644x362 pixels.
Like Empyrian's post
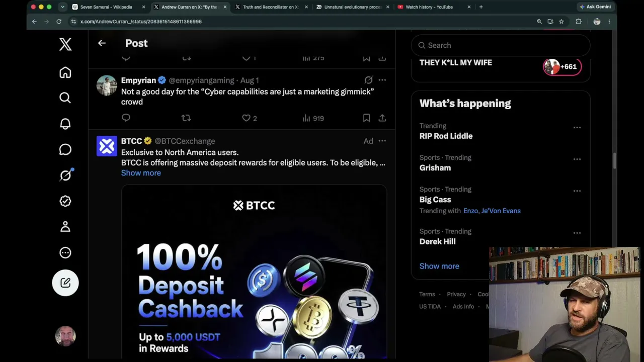point(250,118)
